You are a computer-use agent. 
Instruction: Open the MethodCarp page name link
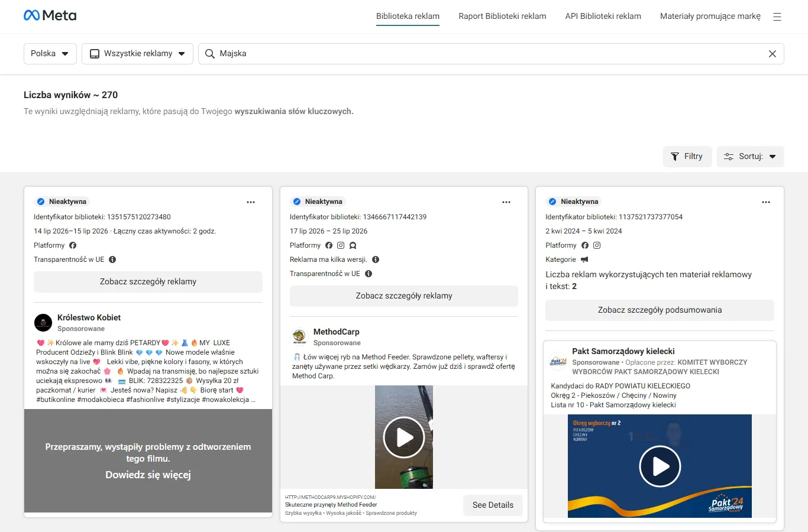tap(337, 332)
